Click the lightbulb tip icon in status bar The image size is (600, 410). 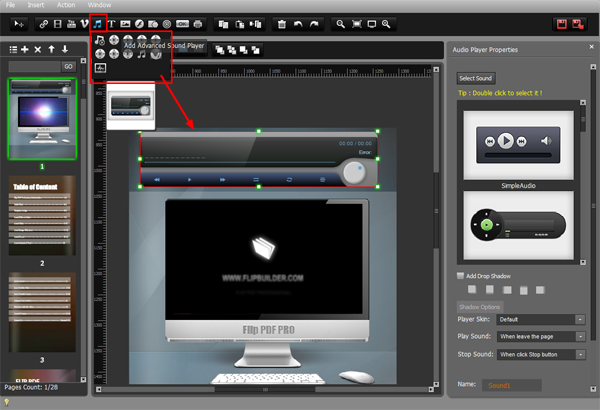pyautogui.click(x=7, y=402)
